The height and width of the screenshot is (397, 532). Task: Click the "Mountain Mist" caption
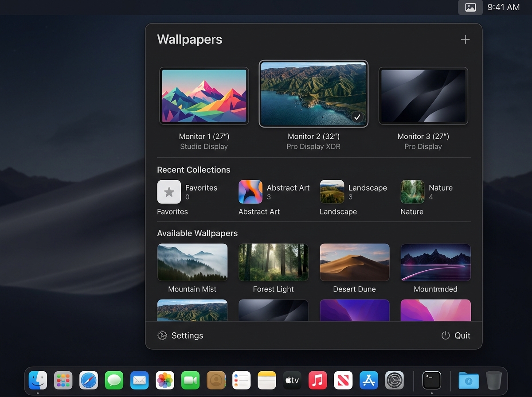point(192,289)
